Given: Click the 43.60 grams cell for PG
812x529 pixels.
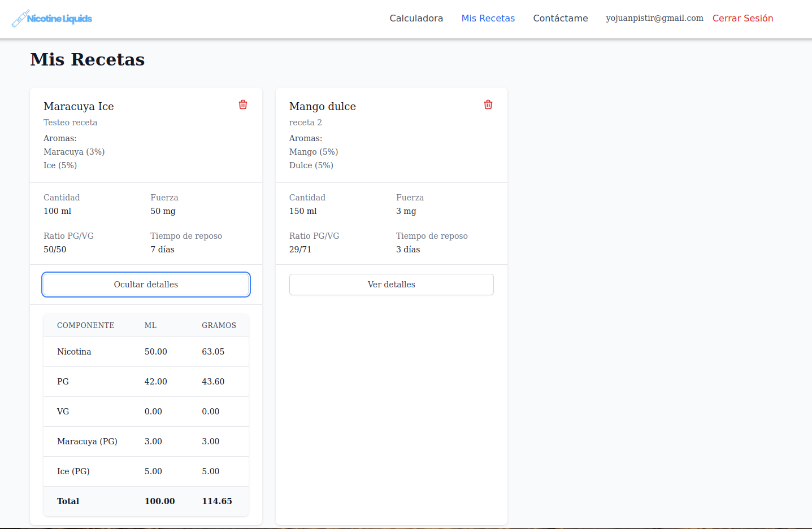Looking at the screenshot, I should coord(213,382).
